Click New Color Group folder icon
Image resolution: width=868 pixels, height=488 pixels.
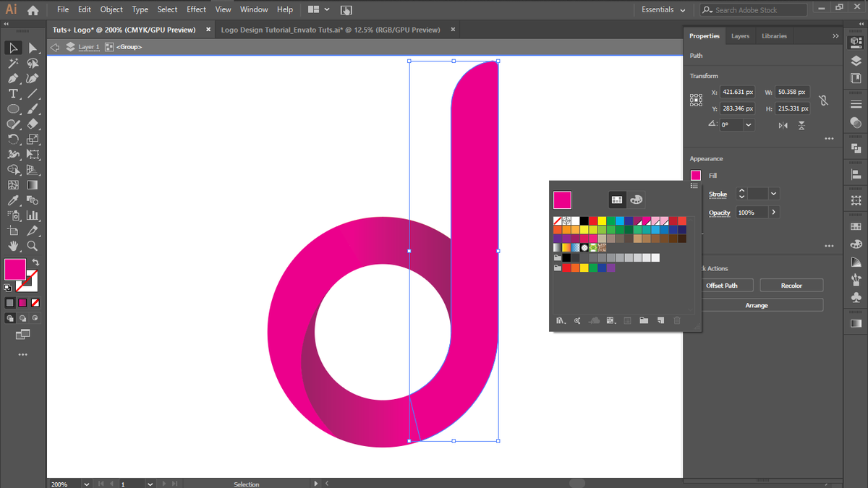[x=644, y=320]
